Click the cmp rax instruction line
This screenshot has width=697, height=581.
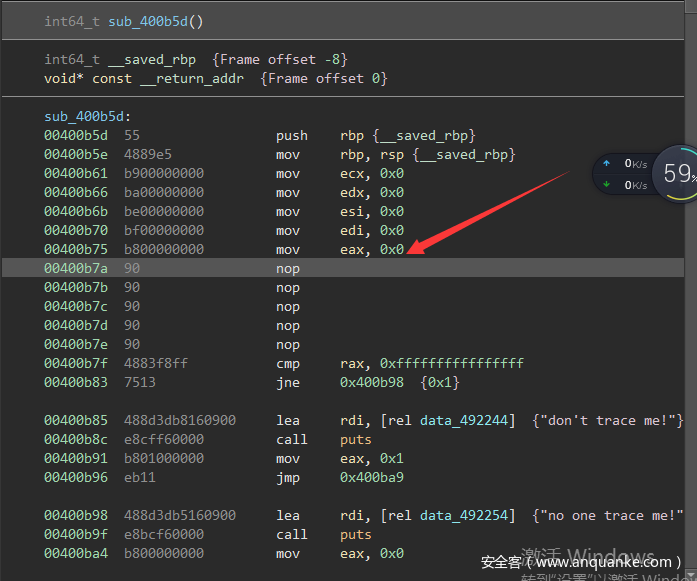(400, 364)
